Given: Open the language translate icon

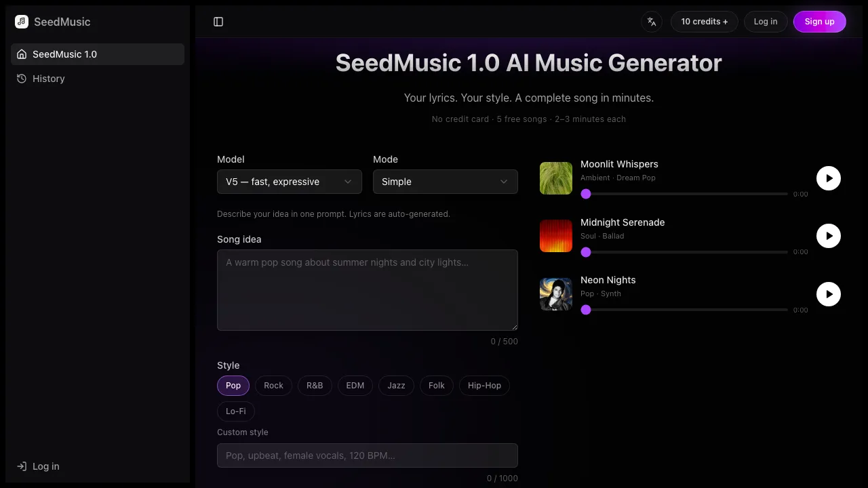Looking at the screenshot, I should pos(652,22).
